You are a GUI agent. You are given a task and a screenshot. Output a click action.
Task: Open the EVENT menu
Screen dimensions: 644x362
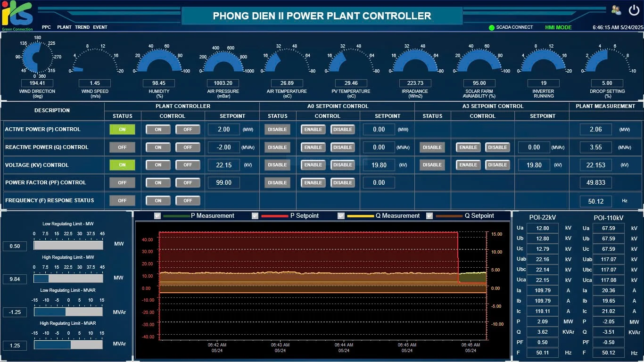[100, 27]
